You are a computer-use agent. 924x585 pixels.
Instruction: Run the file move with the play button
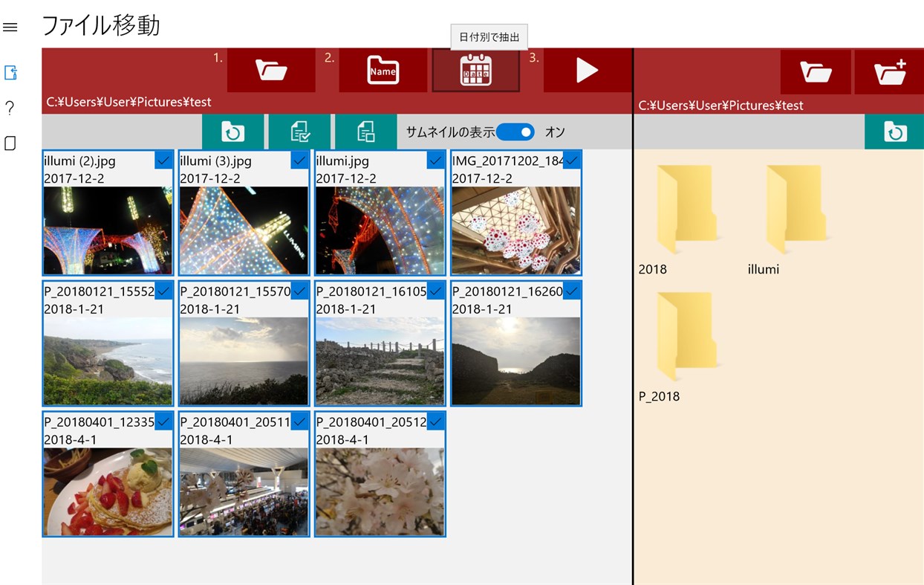click(x=587, y=71)
